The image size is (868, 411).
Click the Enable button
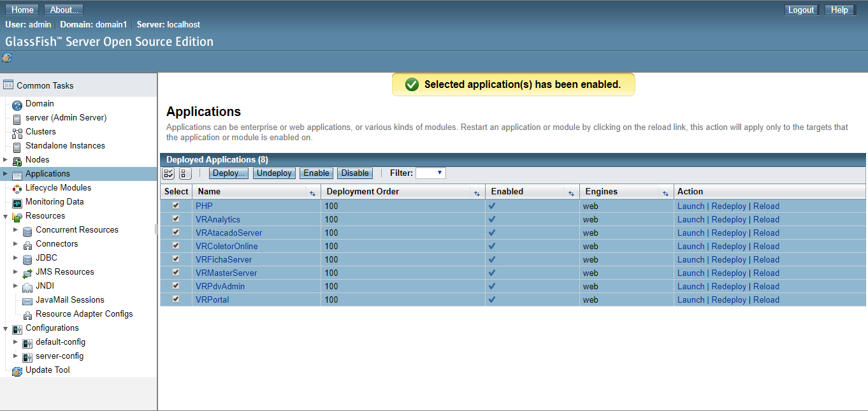point(316,173)
